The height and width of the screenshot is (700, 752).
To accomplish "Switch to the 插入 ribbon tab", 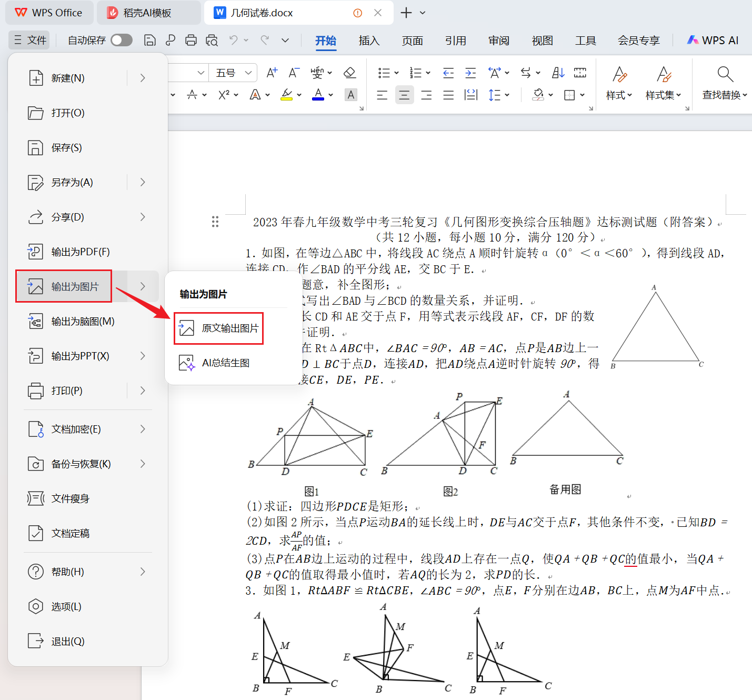I will pos(368,41).
